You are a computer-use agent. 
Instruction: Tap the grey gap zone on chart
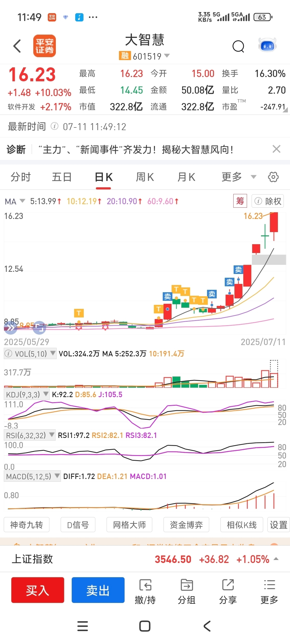tap(269, 259)
